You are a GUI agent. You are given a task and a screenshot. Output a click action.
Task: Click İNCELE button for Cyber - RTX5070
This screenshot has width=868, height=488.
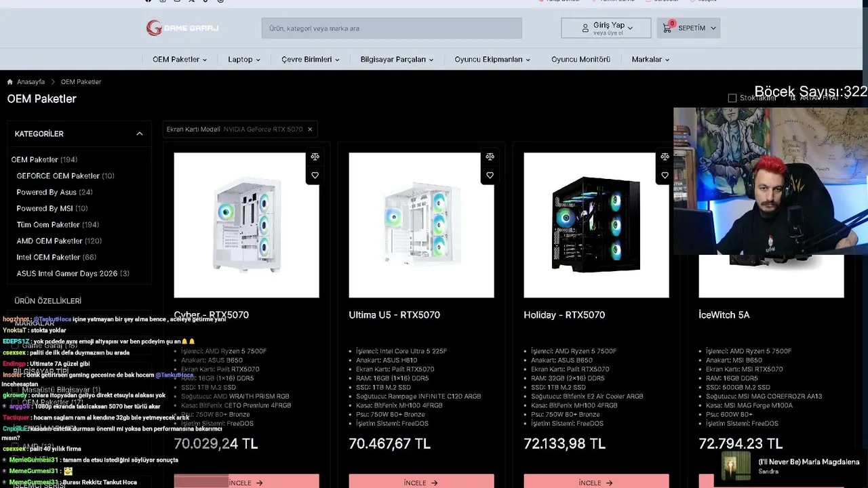point(246,481)
